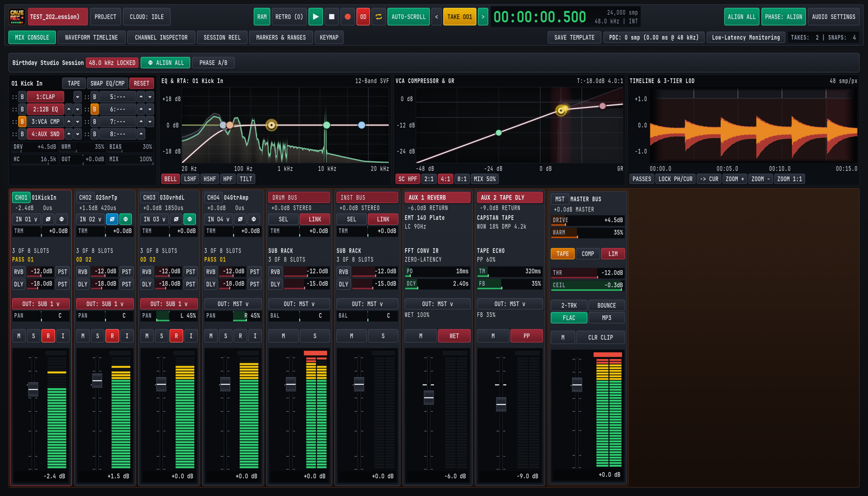Go to next take arrow
The width and height of the screenshot is (868, 496).
point(483,17)
